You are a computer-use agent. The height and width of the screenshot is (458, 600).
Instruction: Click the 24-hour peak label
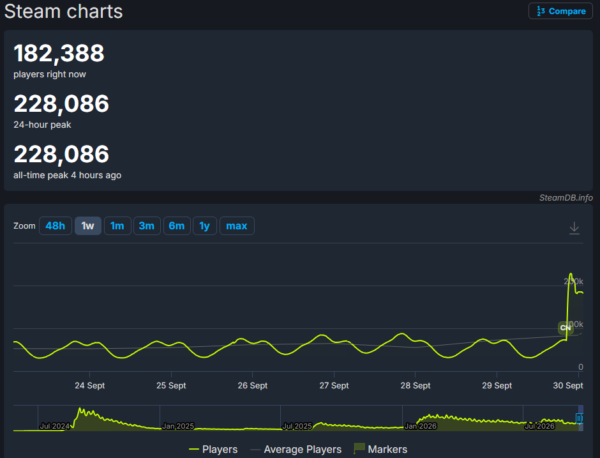(42, 125)
